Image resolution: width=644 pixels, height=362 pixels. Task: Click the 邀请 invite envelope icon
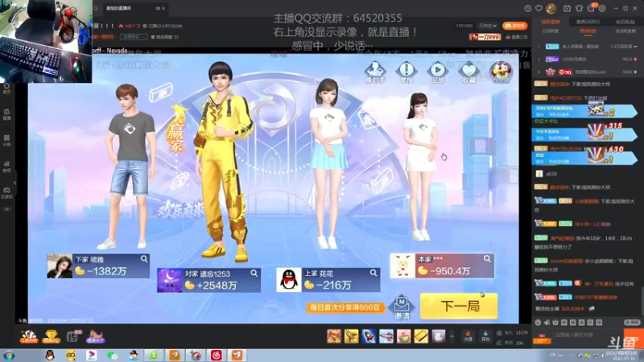click(x=402, y=307)
